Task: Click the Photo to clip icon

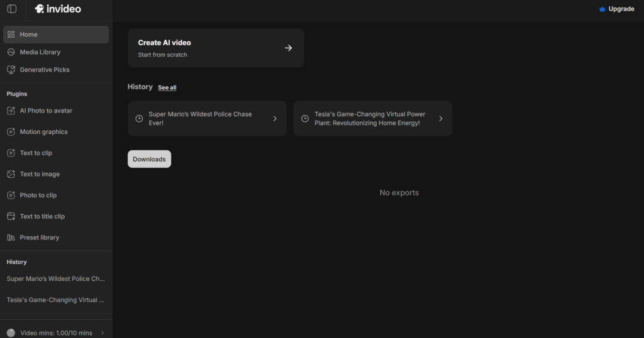Action: [11, 195]
